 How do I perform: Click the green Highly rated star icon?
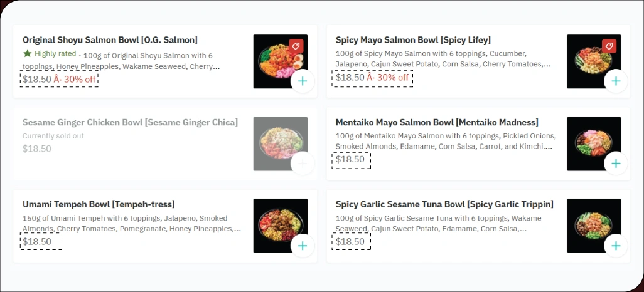point(27,53)
